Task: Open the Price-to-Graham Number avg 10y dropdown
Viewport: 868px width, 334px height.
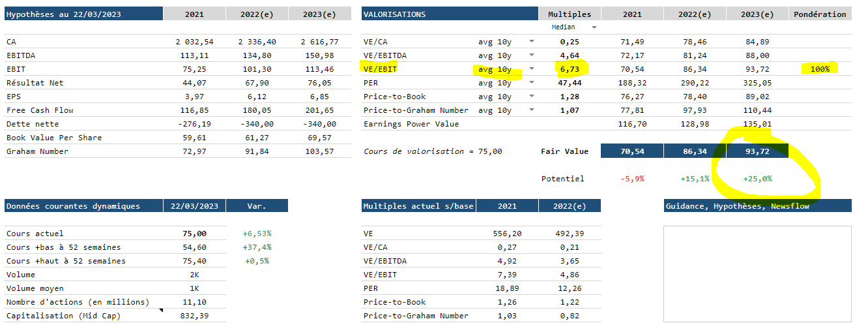Action: coord(531,110)
